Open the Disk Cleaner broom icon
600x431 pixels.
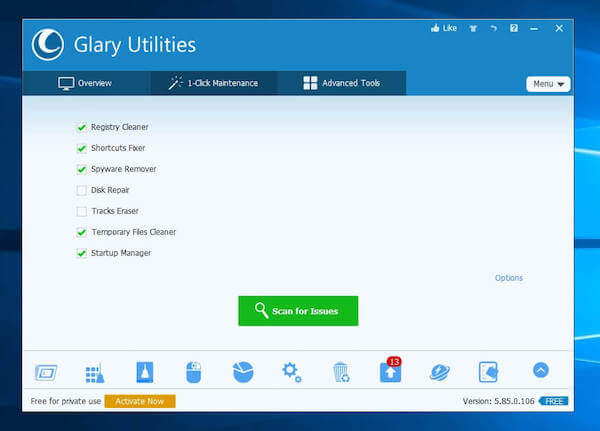[94, 372]
